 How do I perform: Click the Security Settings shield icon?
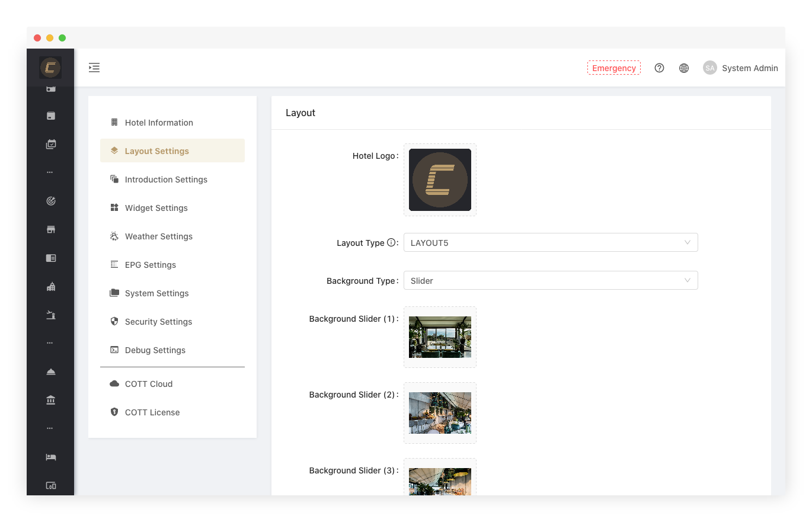pos(114,321)
